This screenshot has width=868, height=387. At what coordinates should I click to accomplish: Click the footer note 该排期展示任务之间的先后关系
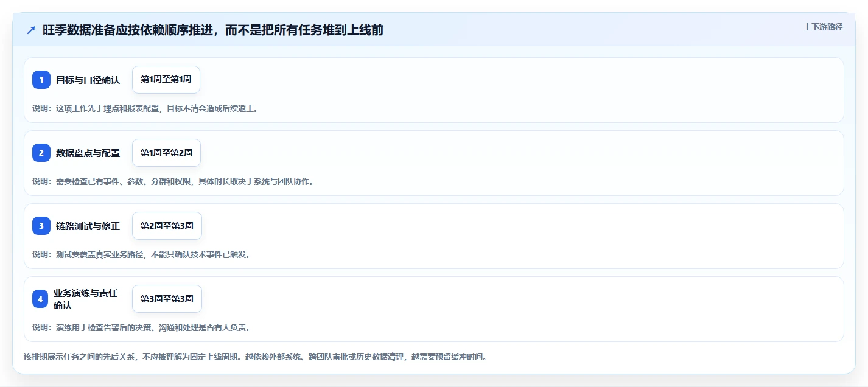255,357
